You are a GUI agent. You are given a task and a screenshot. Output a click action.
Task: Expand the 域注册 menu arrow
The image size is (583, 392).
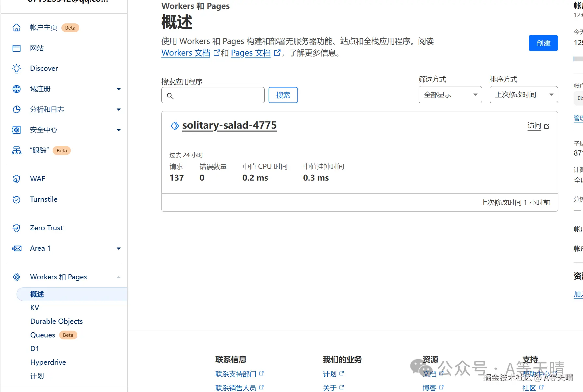tap(119, 89)
